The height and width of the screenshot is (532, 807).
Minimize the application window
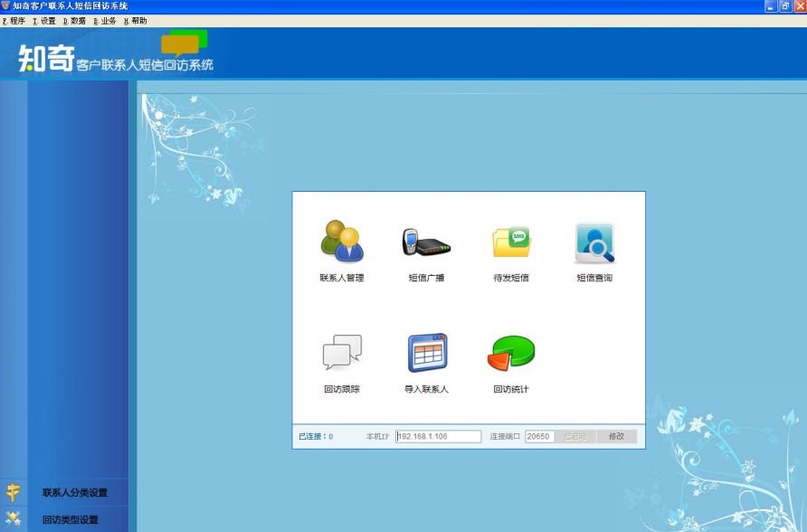coord(771,6)
